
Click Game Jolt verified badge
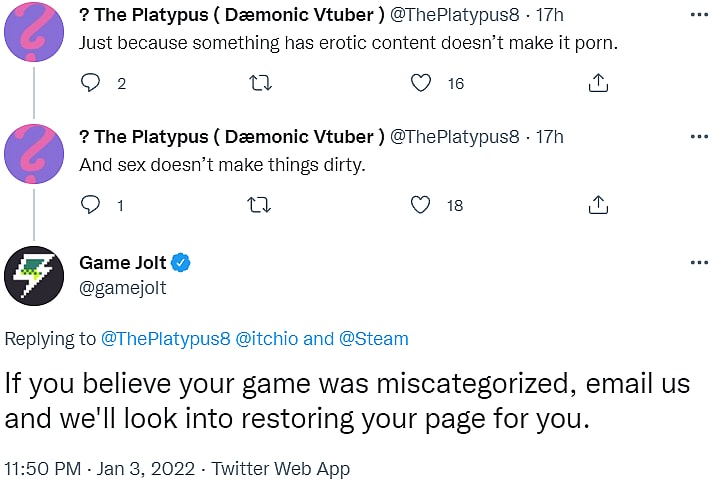coord(181,264)
